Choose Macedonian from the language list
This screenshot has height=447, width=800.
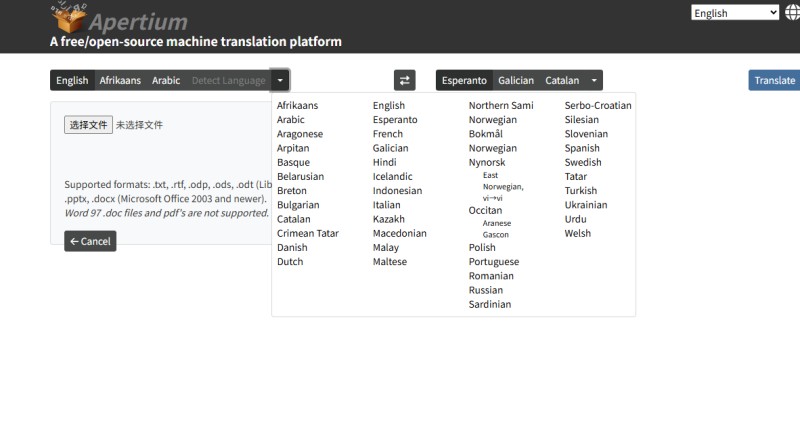click(x=399, y=233)
